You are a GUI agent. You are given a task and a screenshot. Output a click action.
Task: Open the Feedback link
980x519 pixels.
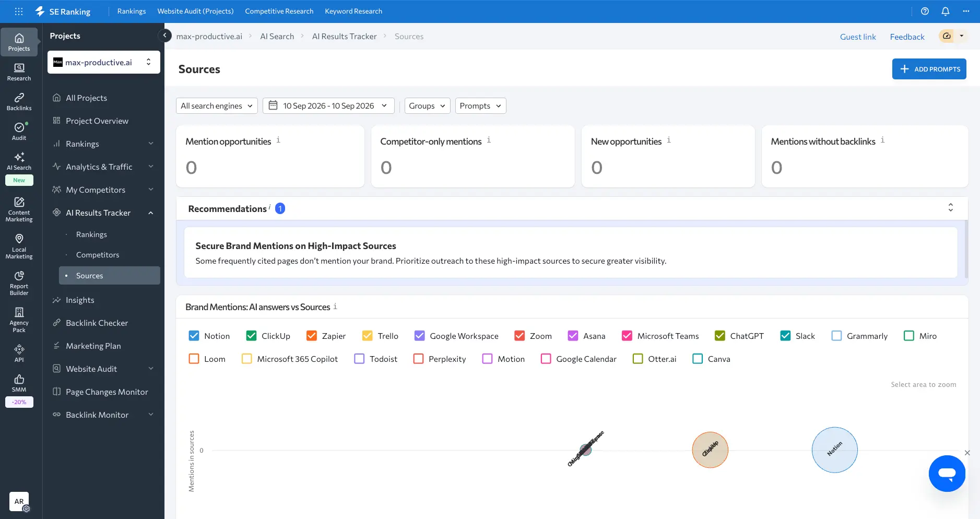pyautogui.click(x=907, y=37)
